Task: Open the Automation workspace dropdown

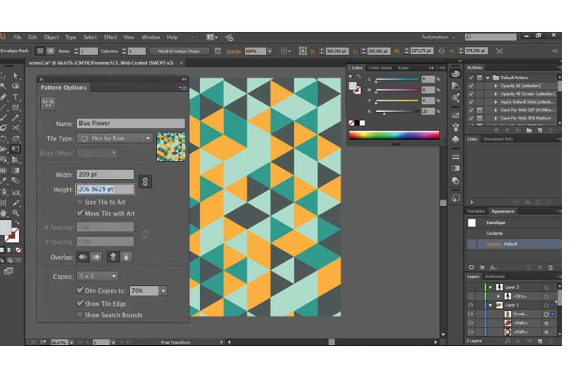Action: click(438, 37)
